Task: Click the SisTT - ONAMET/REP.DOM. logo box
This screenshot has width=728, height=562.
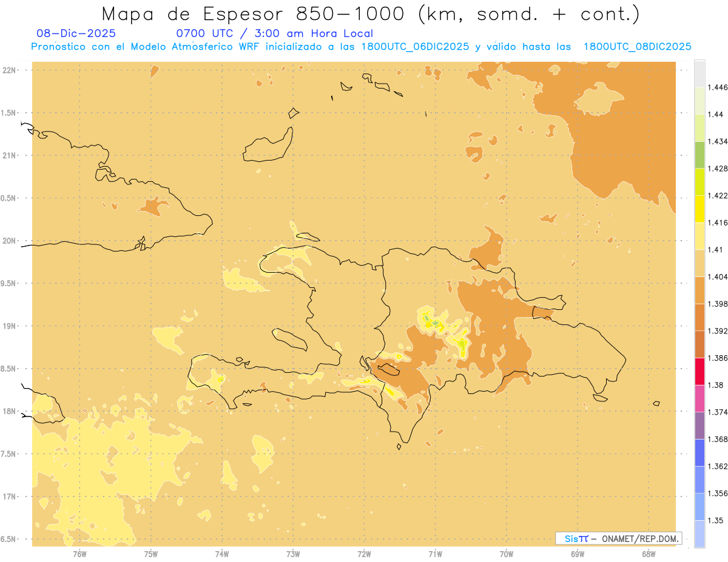Action: click(619, 538)
